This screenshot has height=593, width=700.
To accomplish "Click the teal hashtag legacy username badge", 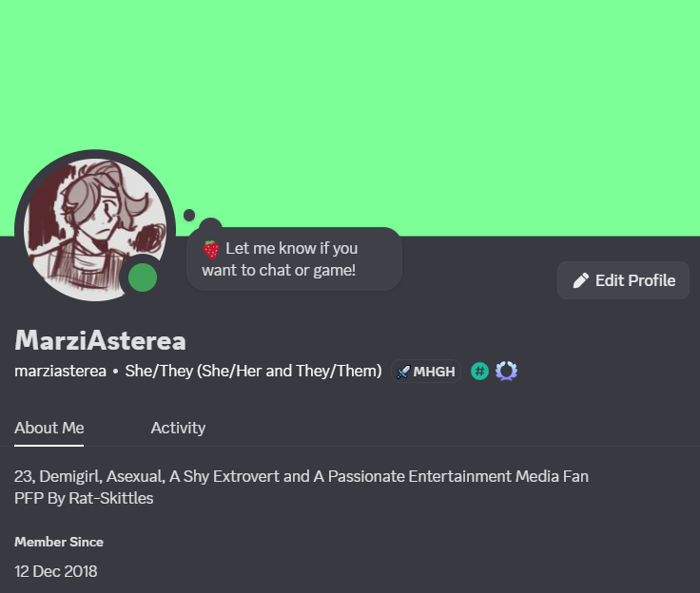I will click(479, 372).
